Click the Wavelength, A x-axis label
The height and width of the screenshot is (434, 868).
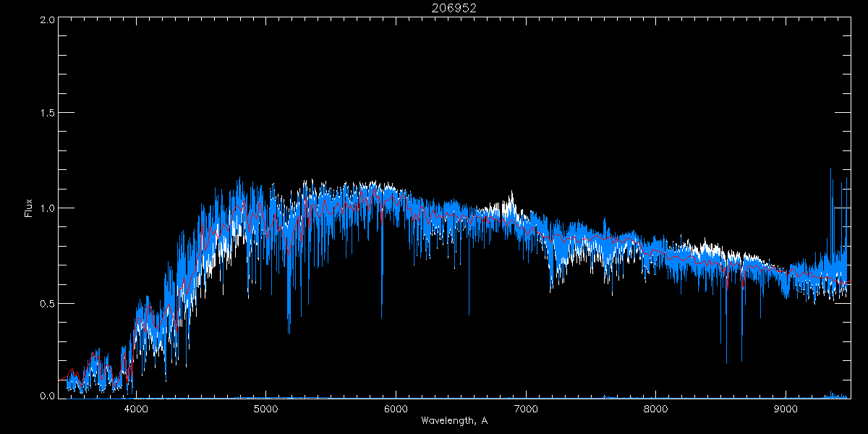(454, 420)
